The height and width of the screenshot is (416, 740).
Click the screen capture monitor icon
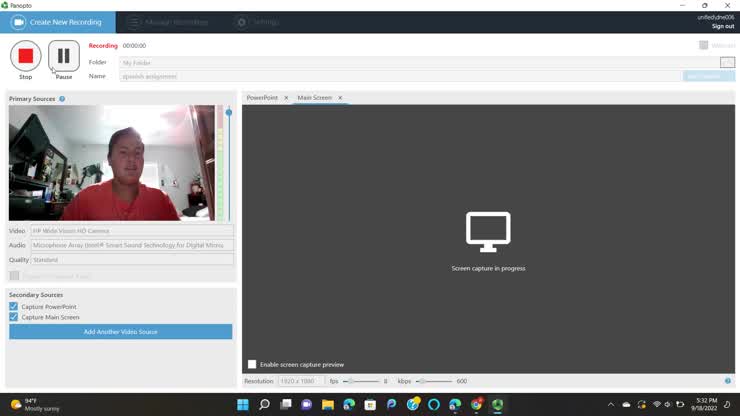(x=488, y=232)
